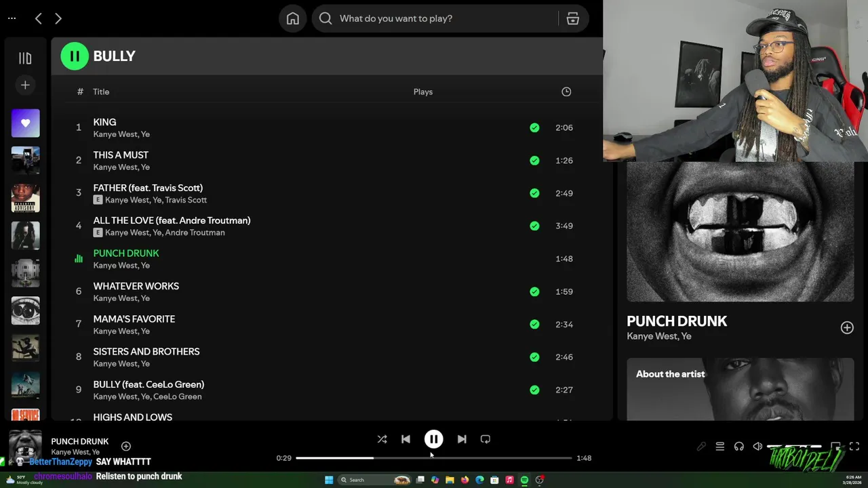The image size is (868, 488).
Task: Select ALL THE LOVE track title
Action: (x=172, y=220)
